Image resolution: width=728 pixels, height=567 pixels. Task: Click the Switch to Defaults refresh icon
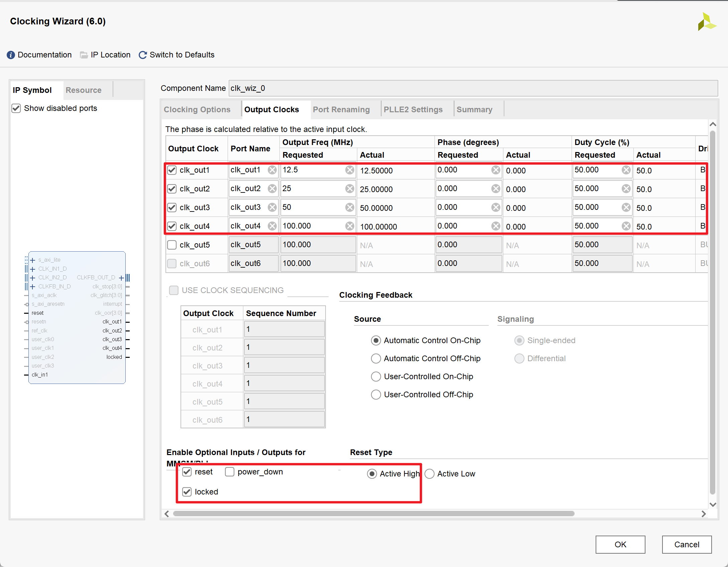(x=143, y=55)
